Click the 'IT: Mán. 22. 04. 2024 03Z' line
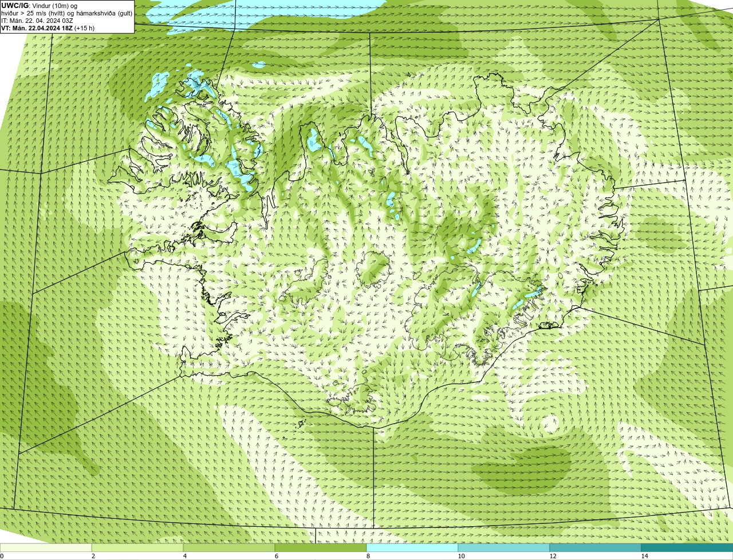733x560 pixels. point(37,20)
